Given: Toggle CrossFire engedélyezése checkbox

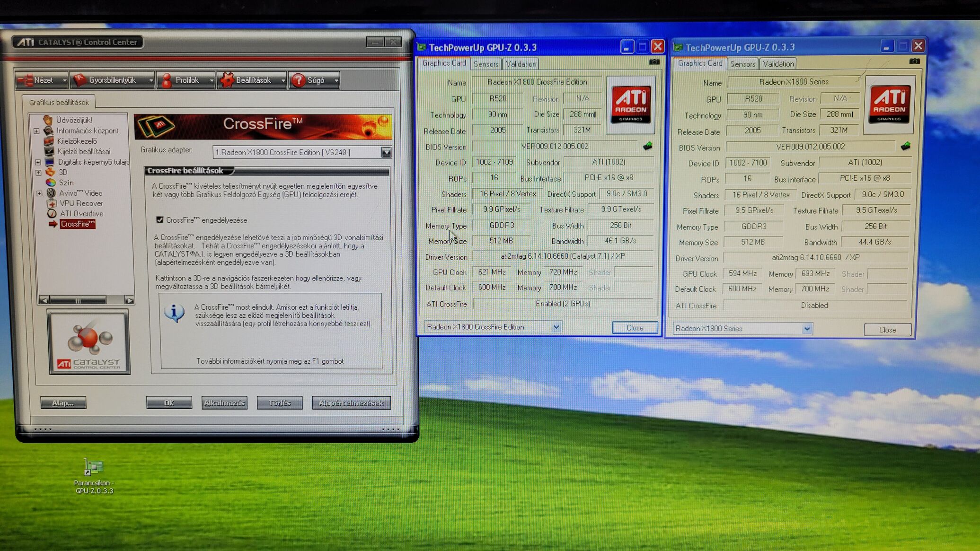Looking at the screenshot, I should tap(160, 220).
